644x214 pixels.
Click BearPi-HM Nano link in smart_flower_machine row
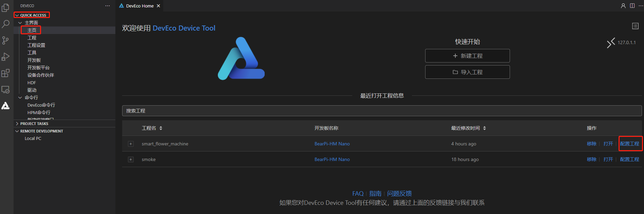332,144
